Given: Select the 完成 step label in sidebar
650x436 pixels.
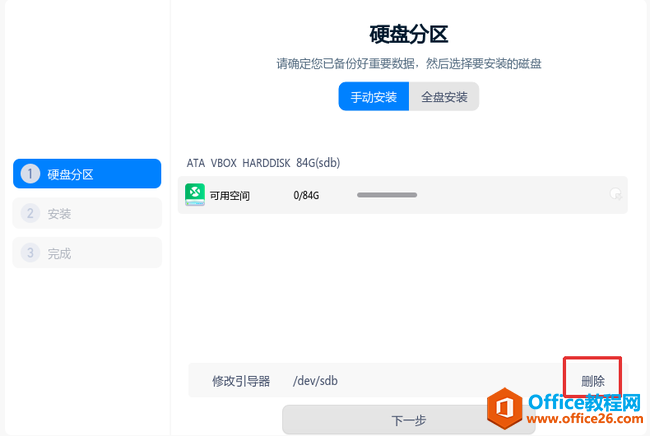Looking at the screenshot, I should 59,253.
